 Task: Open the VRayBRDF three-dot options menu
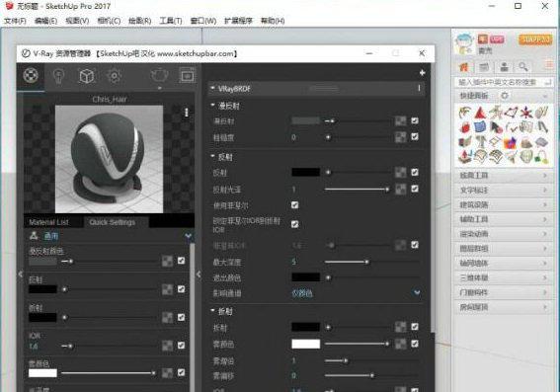(419, 88)
